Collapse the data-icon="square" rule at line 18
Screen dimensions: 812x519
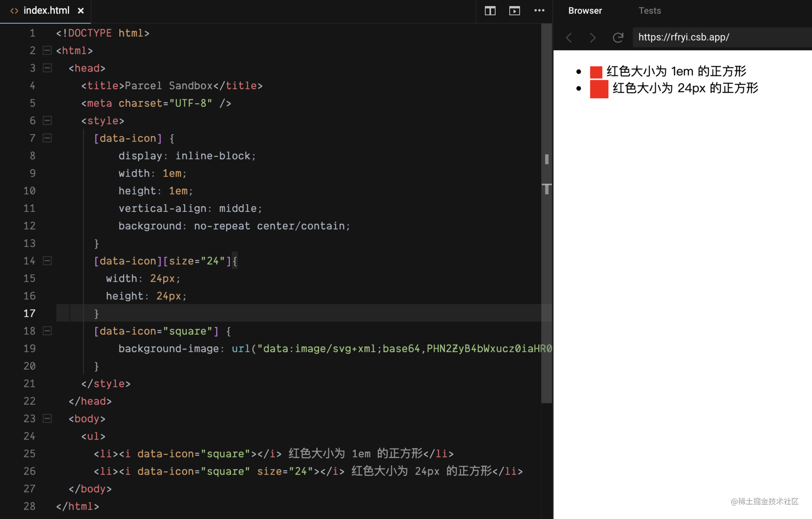point(47,331)
